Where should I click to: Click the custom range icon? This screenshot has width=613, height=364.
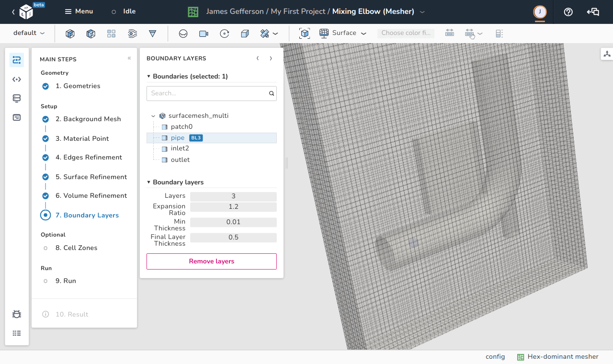469,33
